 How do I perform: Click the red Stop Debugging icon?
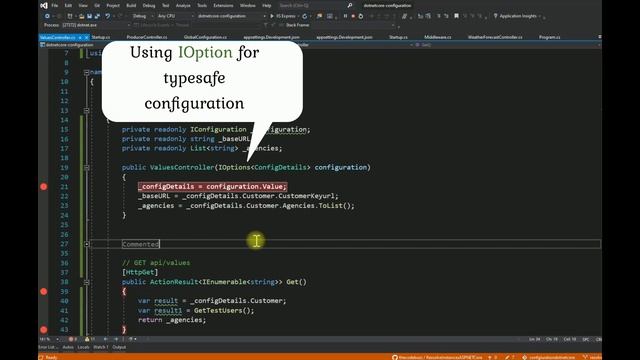353,16
